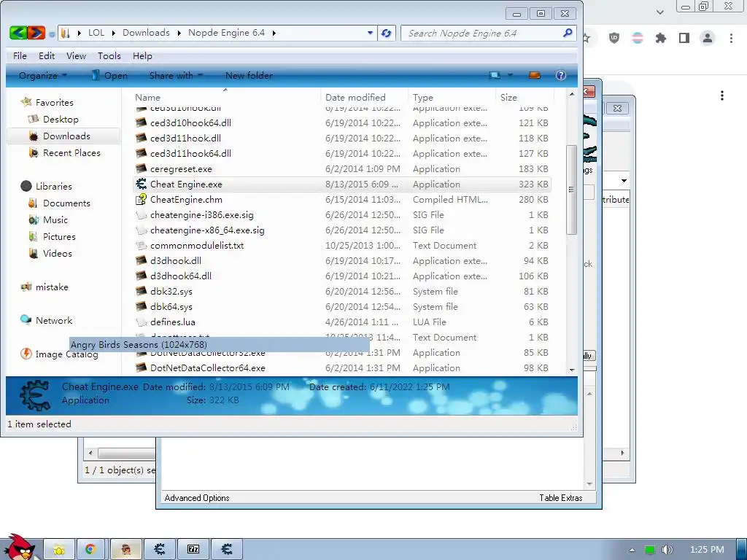The height and width of the screenshot is (560, 747).
Task: Open the Angry Birds Start button
Action: click(19, 547)
